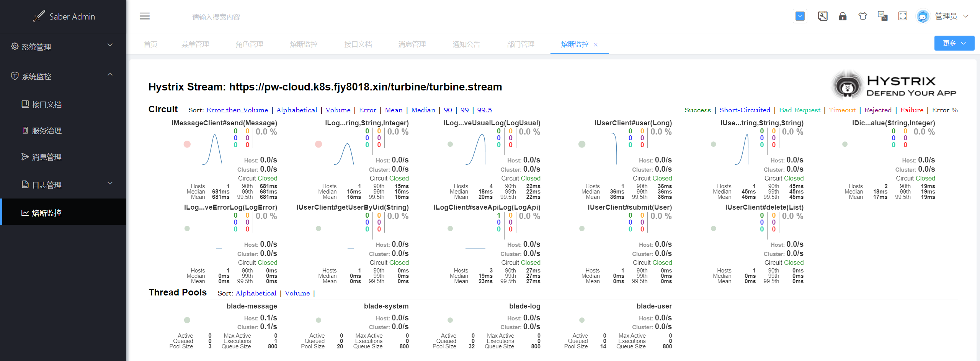
Task: Close the active 熔断监控 tab
Action: (596, 45)
